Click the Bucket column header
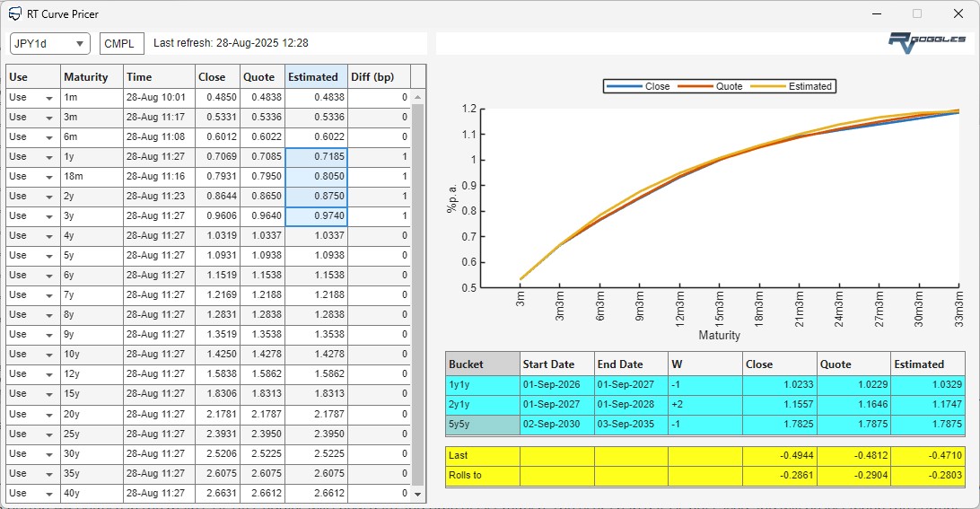 [483, 364]
